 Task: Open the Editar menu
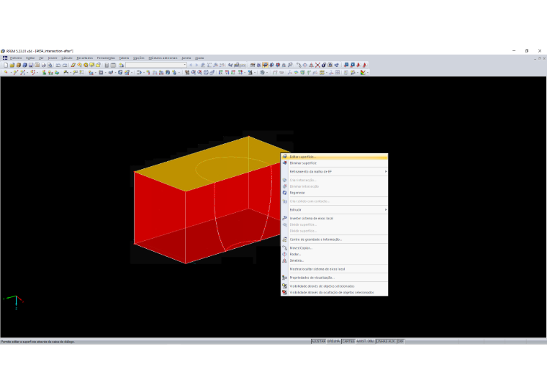pos(30,58)
